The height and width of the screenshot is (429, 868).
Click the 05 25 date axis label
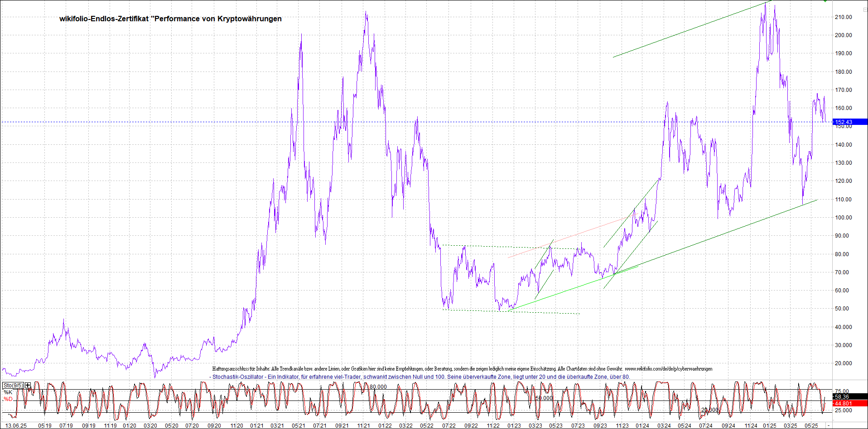pos(811,426)
